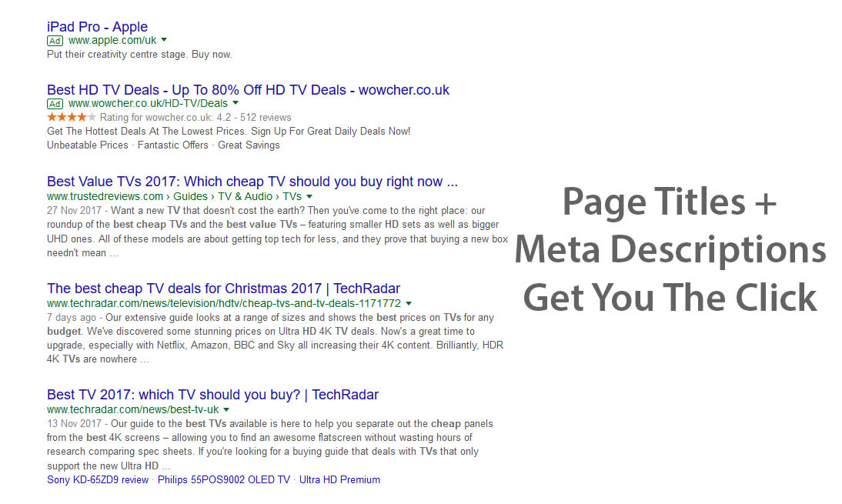
Task: Expand dropdown arrow next to wowcher.co.uk URL
Action: (x=236, y=103)
